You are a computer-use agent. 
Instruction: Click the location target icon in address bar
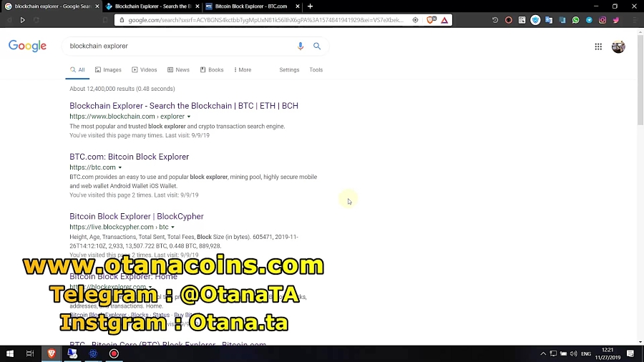click(x=415, y=20)
